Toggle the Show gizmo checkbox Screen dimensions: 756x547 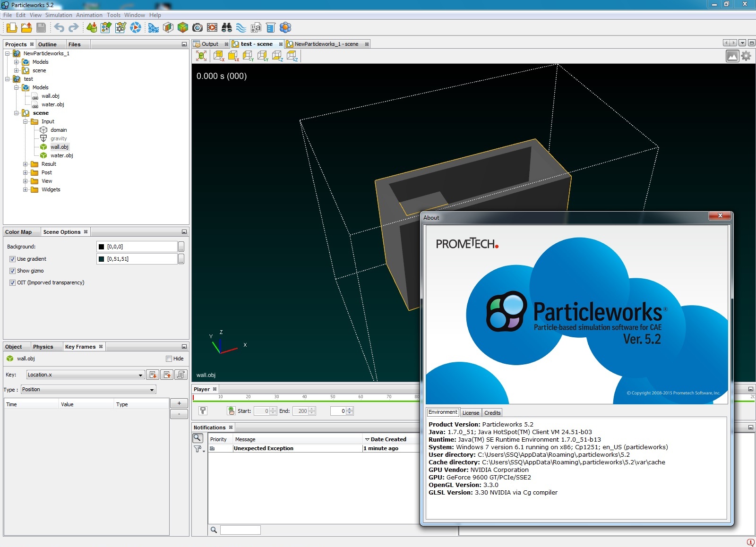(12, 271)
